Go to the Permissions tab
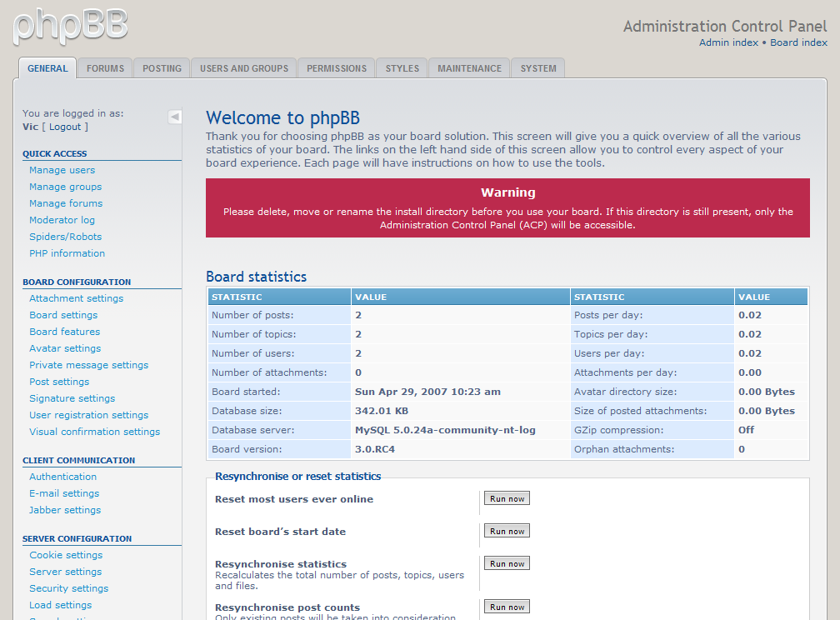Screen dimensions: 840x620 pyautogui.click(x=337, y=68)
